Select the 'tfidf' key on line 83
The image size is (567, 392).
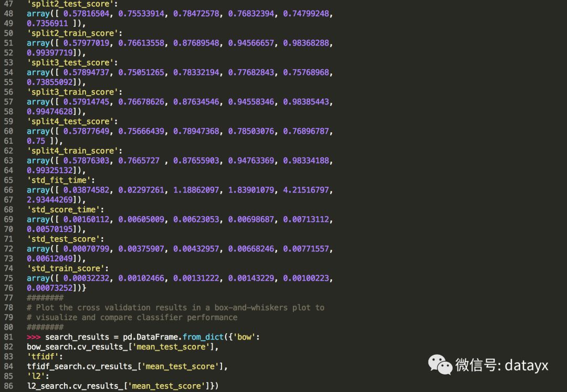point(43,357)
